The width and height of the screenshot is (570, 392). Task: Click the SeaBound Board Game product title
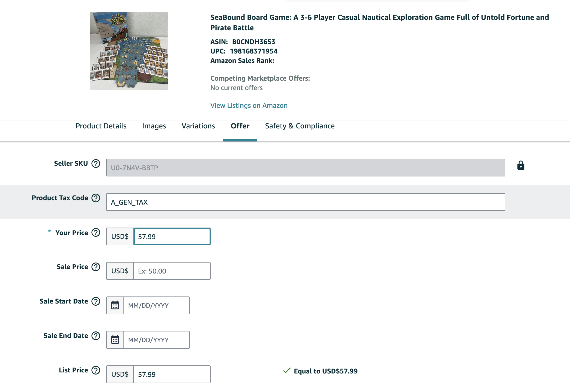tap(379, 22)
